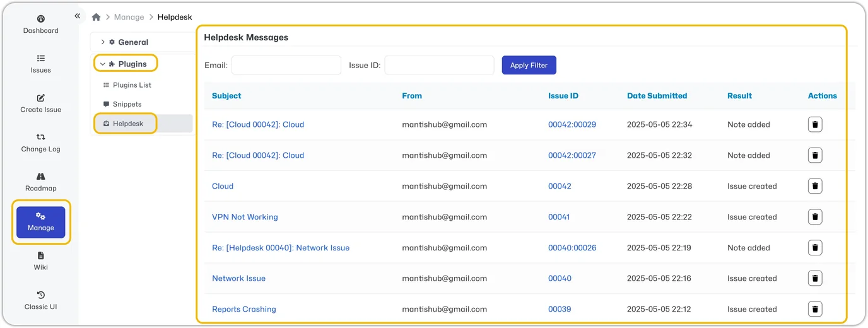Click the 'Helpdesk Messages' heading
The height and width of the screenshot is (328, 868).
pyautogui.click(x=246, y=37)
